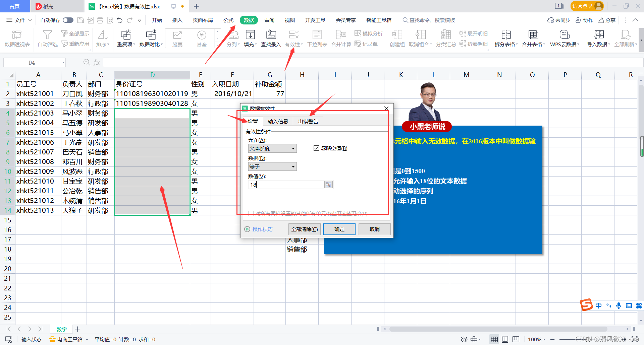
Task: Switch to the 出错警告 error alert tab
Action: coord(308,121)
